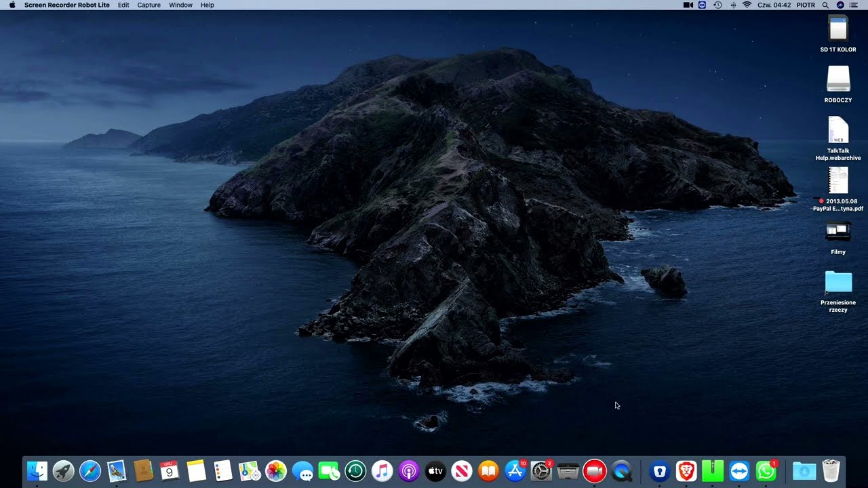Viewport: 868px width, 488px height.
Task: Open Safari compass icon in dock
Action: coord(90,470)
